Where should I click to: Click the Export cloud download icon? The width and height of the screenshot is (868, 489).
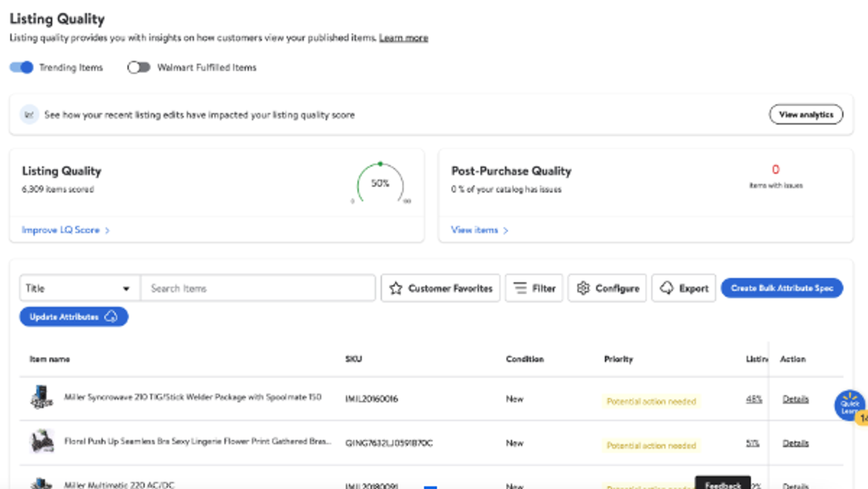click(x=667, y=288)
